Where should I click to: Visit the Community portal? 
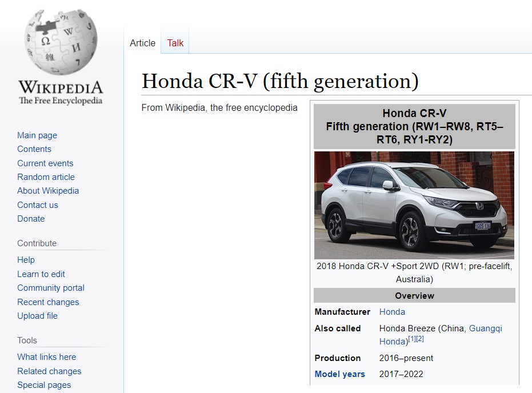tap(51, 288)
